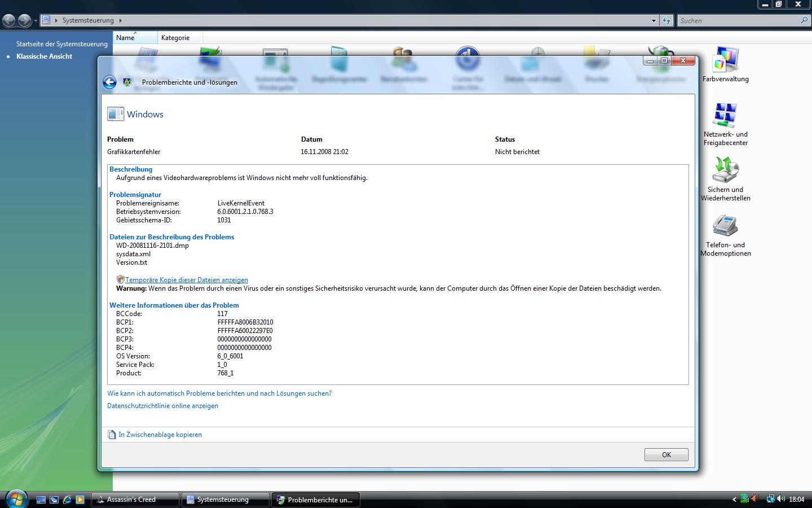Image resolution: width=812 pixels, height=508 pixels.
Task: Click shield icon beside Temporäre Kopie link
Action: pyautogui.click(x=120, y=279)
